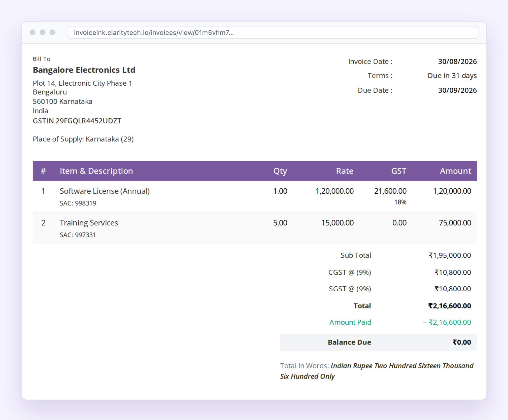Click the Plot 14, Electronic City Phase 1 address line
Image resolution: width=508 pixels, height=420 pixels.
point(82,83)
